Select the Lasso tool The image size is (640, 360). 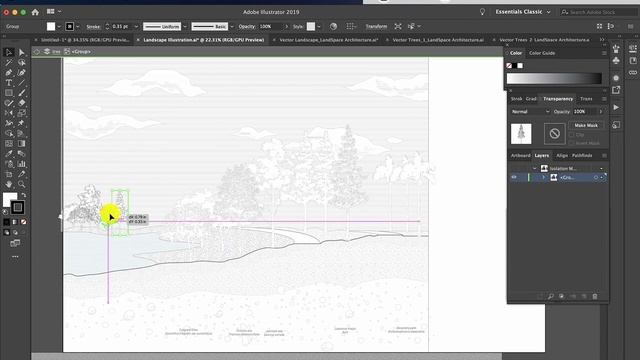coord(22,62)
